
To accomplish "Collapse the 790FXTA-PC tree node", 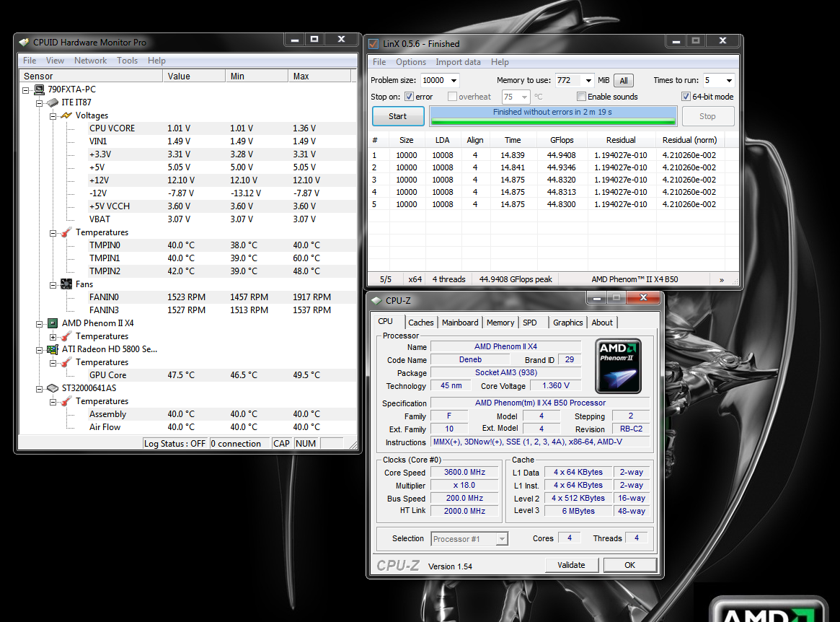I will (26, 90).
